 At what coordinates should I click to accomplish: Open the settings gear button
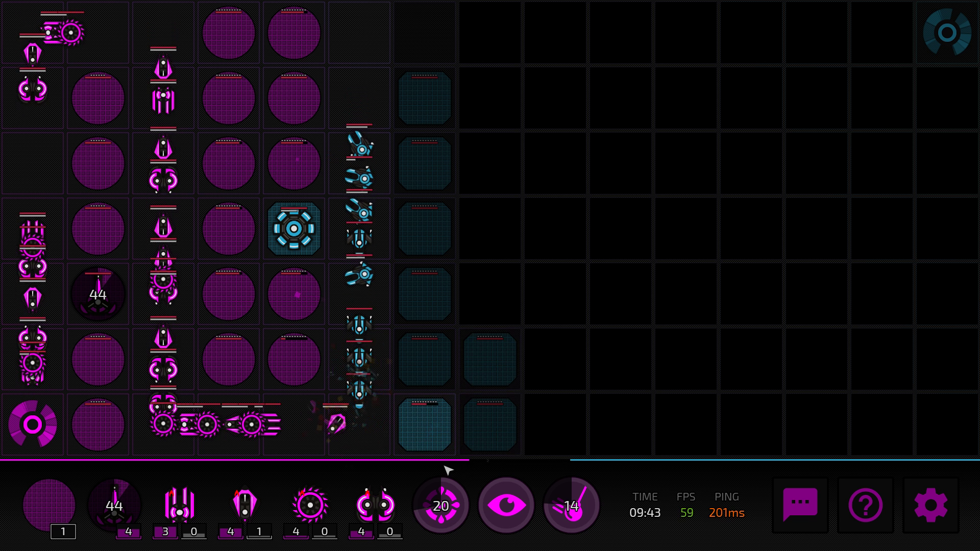pos(930,505)
